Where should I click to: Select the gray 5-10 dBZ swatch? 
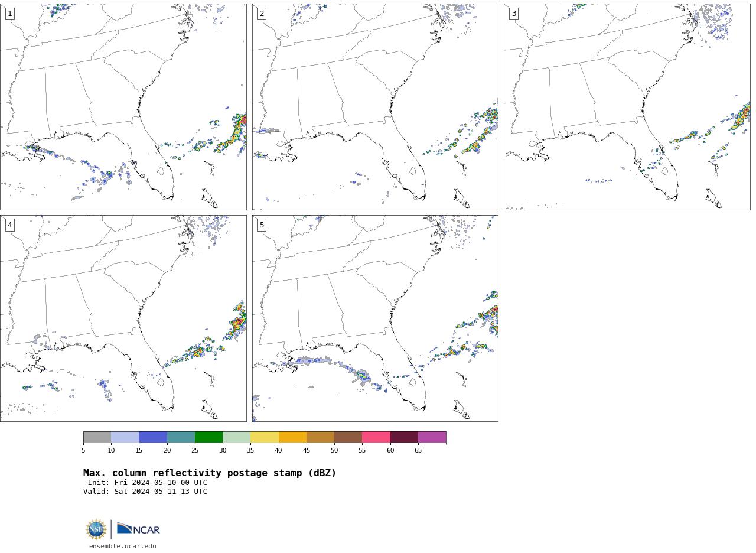[97, 437]
